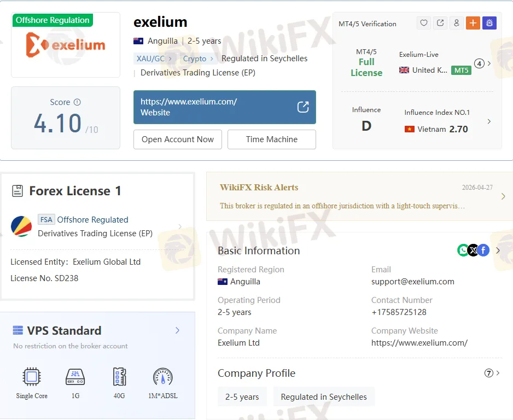Click the heart favorite icon

point(424,23)
